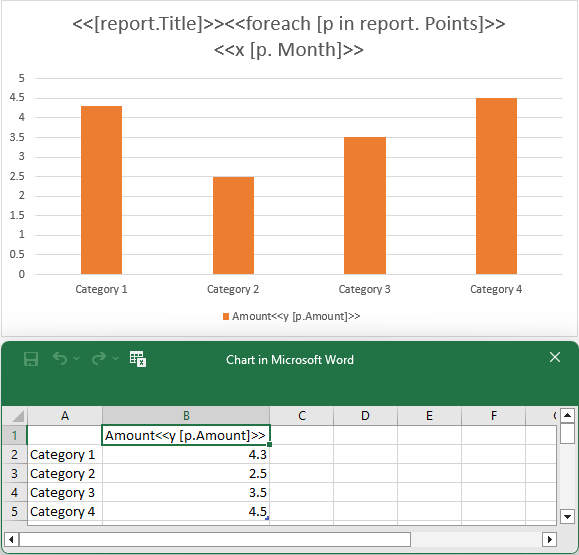Select column F header
The height and width of the screenshot is (555, 579).
tap(493, 416)
